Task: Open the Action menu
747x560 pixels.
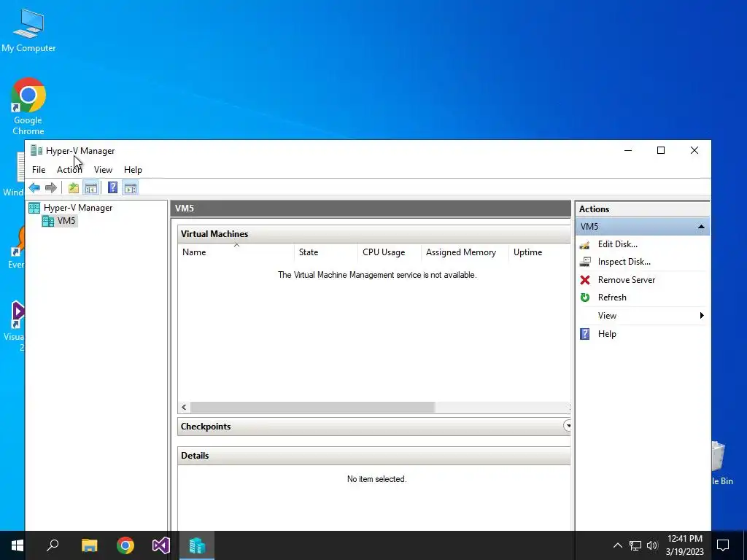Action: (x=69, y=169)
